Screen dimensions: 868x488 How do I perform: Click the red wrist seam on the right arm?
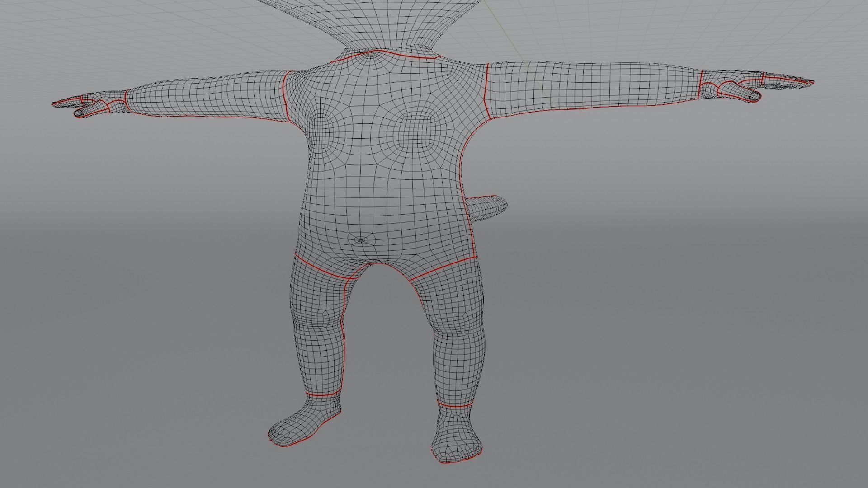[x=700, y=84]
